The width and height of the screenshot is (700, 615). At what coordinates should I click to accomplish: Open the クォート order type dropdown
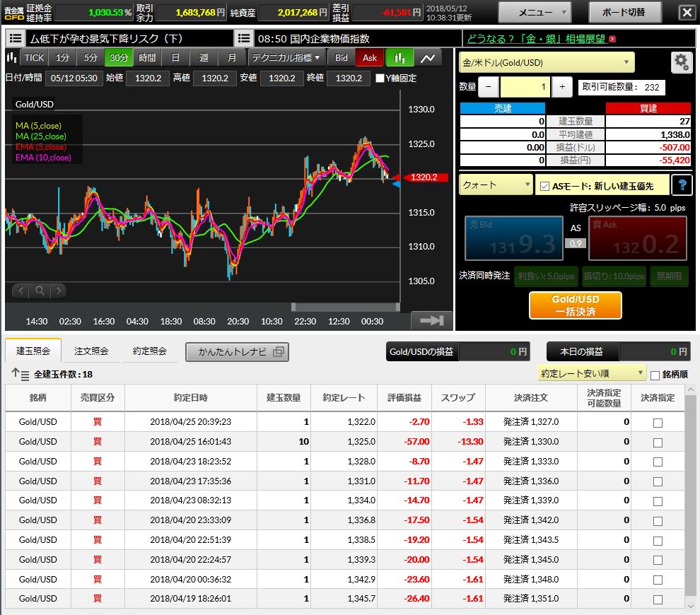coord(496,184)
